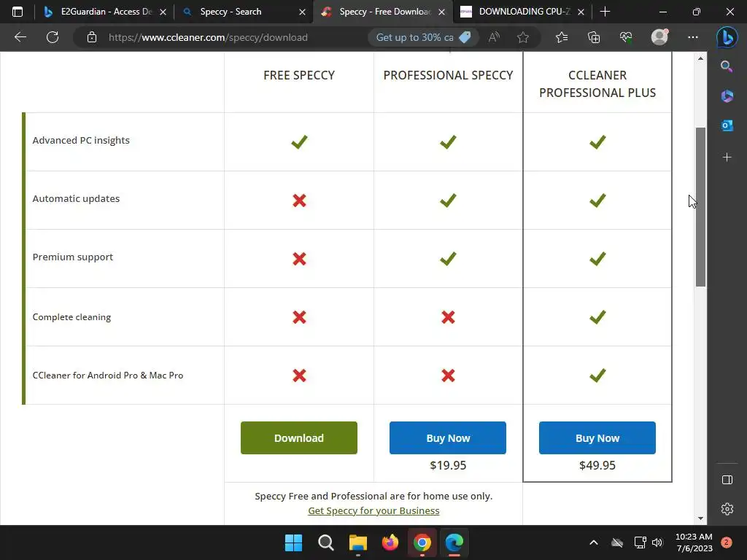Click red X for Professional Speccy Complete cleaning
747x560 pixels.
point(449,317)
